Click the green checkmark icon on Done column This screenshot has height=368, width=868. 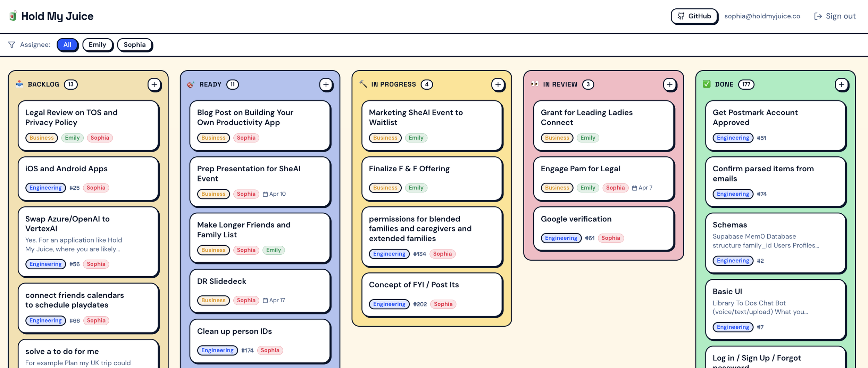(x=707, y=84)
